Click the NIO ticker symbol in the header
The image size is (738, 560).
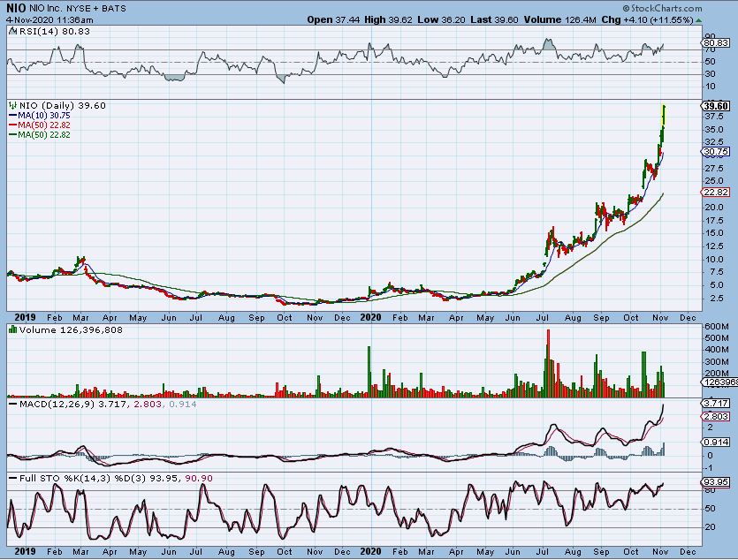pyautogui.click(x=16, y=7)
